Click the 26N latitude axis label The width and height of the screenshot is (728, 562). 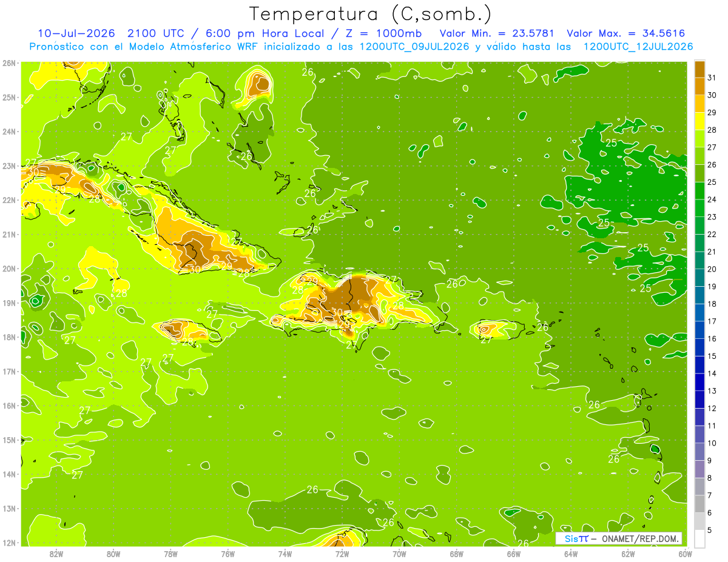pos(9,63)
